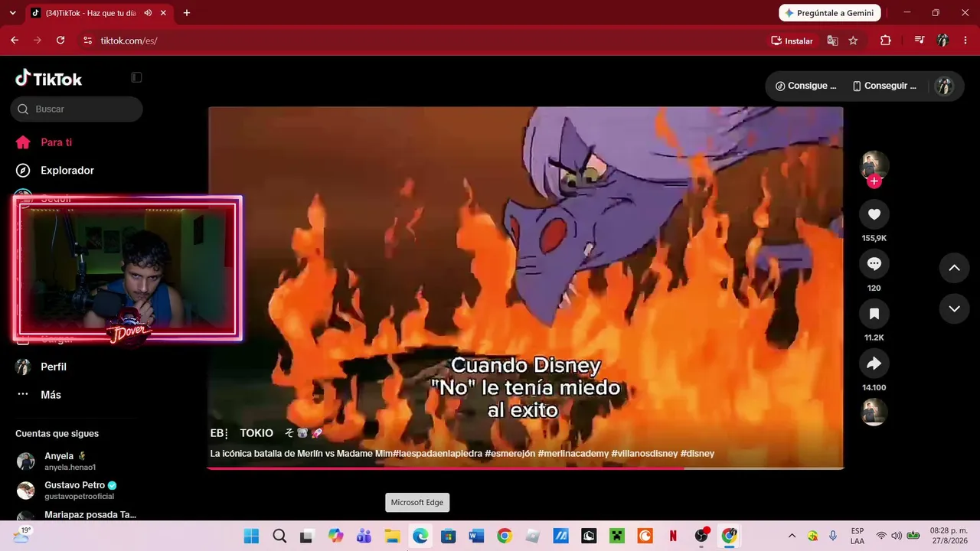Click the Conseguir app button
The width and height of the screenshot is (980, 551).
[884, 86]
